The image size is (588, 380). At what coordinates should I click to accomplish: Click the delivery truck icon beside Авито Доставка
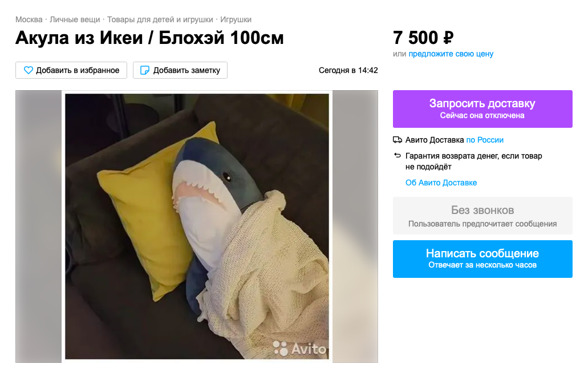[x=397, y=140]
